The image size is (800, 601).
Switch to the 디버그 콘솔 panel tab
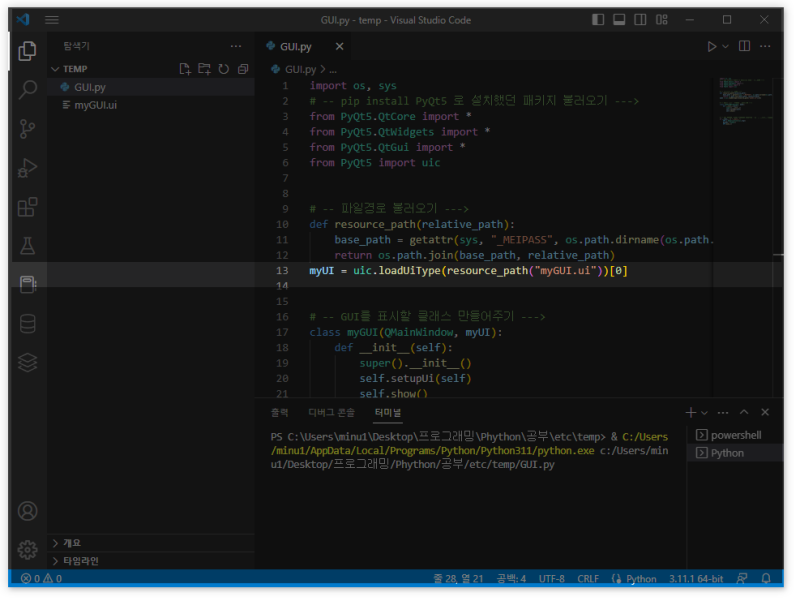pos(331,412)
